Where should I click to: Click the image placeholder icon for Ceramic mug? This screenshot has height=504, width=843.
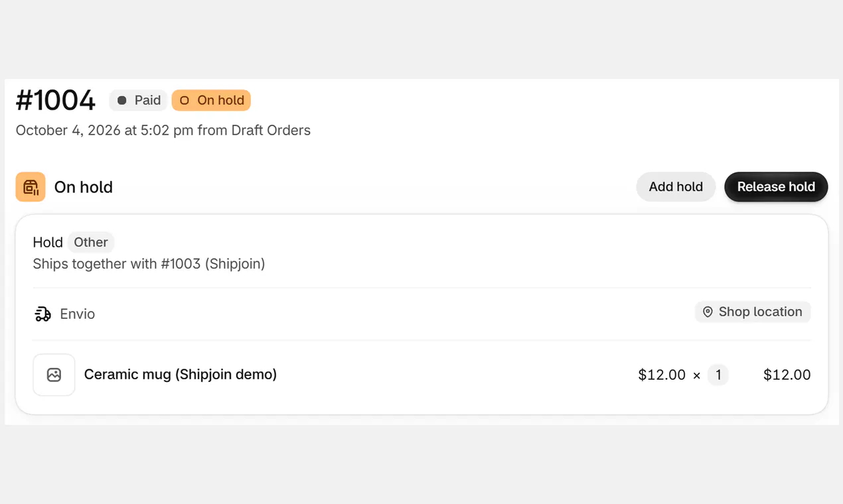click(54, 375)
